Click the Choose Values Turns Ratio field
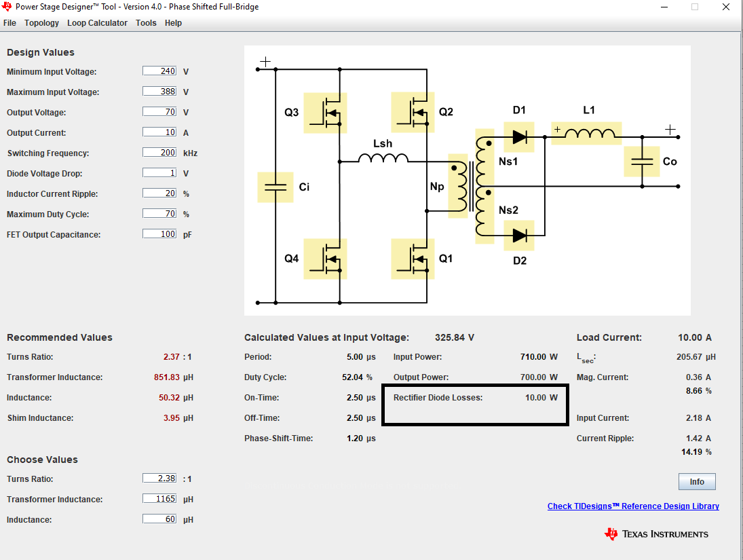This screenshot has height=560, width=743. click(159, 479)
